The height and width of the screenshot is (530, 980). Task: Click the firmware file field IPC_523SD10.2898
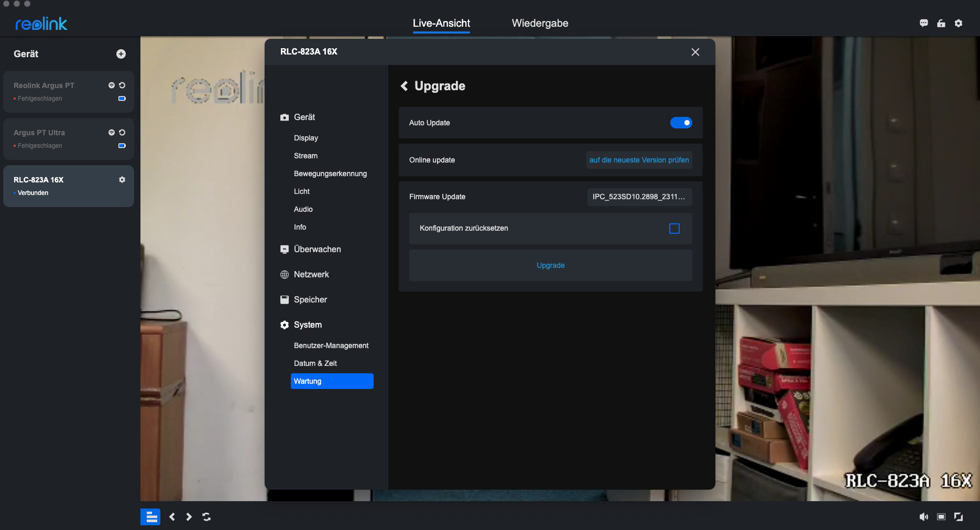tap(640, 197)
